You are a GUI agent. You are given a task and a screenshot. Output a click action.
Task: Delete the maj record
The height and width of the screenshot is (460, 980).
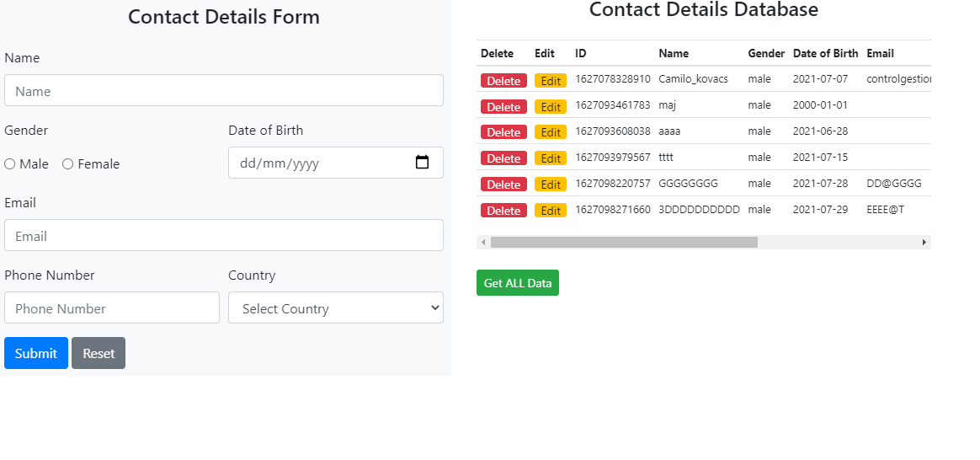[503, 107]
